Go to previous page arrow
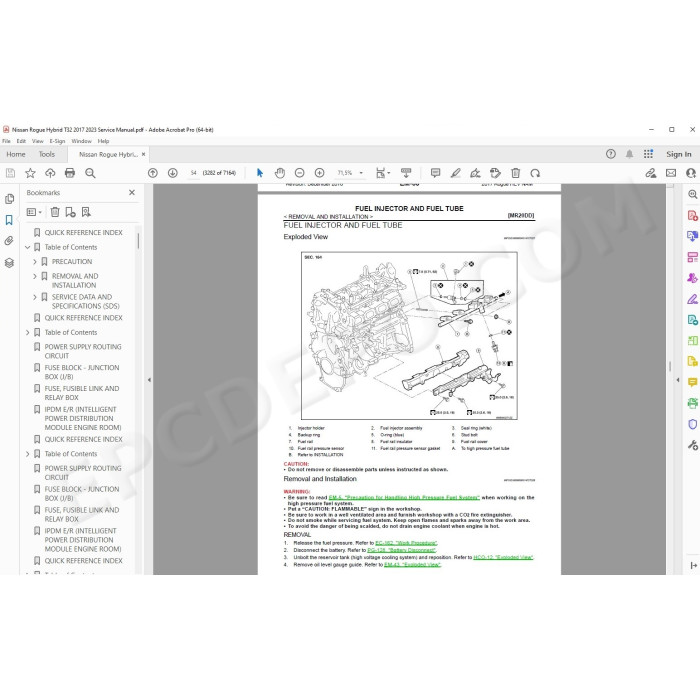700x700 pixels. (153, 173)
